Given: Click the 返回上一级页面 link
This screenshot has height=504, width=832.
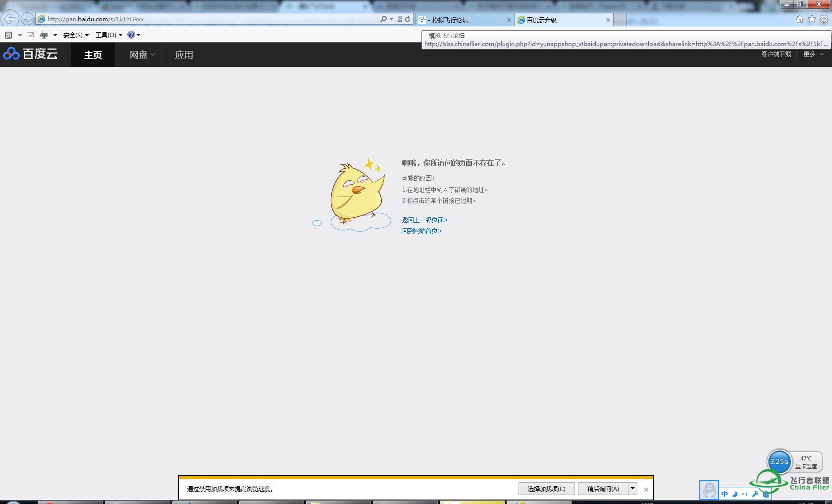Looking at the screenshot, I should click(x=424, y=220).
